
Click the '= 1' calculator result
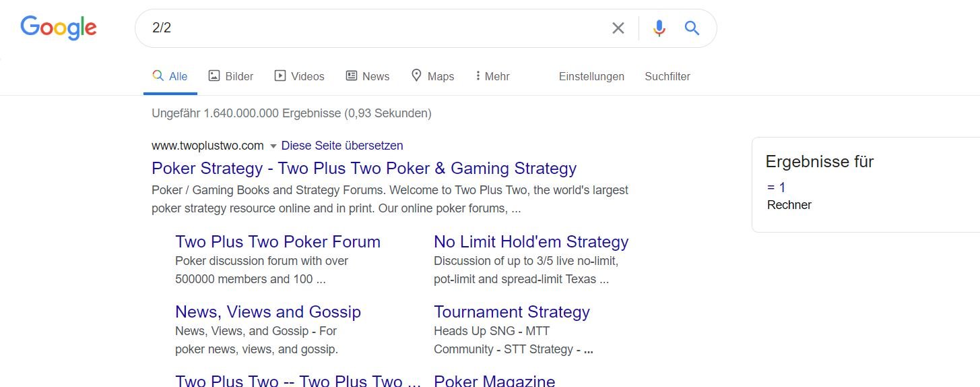coord(777,187)
